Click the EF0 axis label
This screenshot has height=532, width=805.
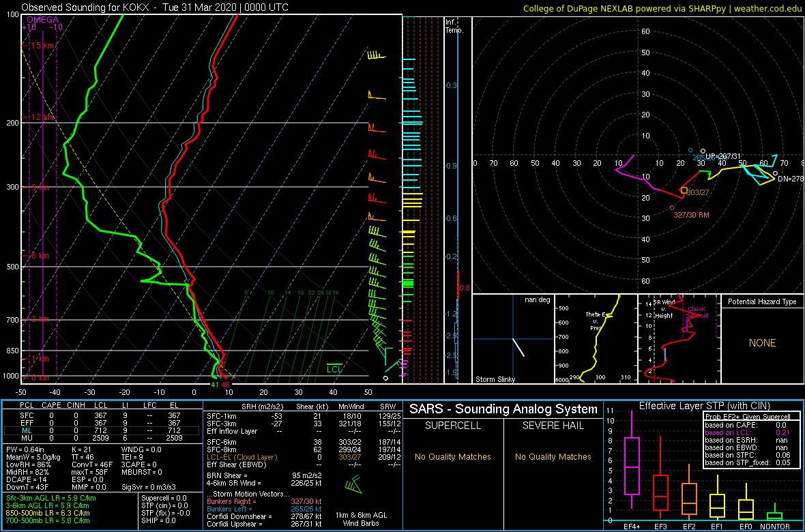pos(745,526)
